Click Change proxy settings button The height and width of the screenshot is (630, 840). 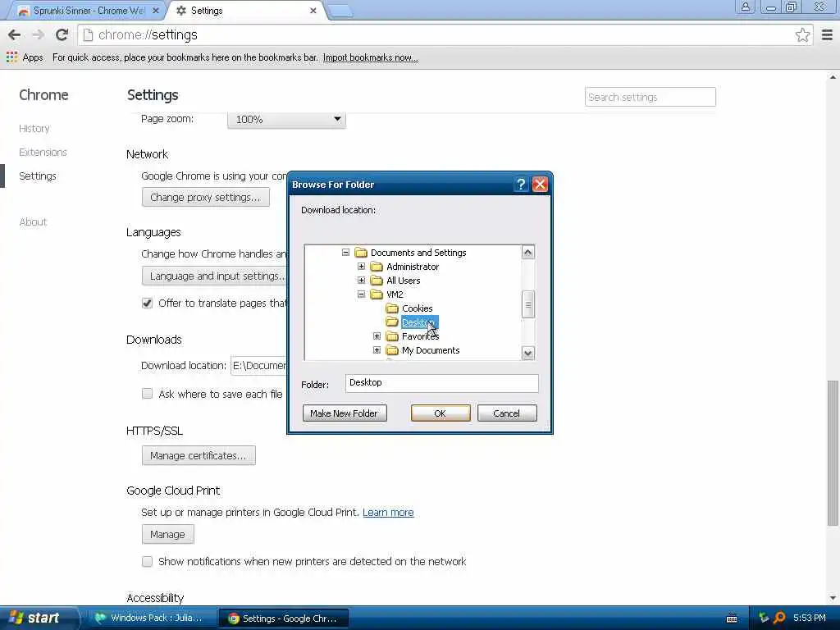pyautogui.click(x=206, y=197)
